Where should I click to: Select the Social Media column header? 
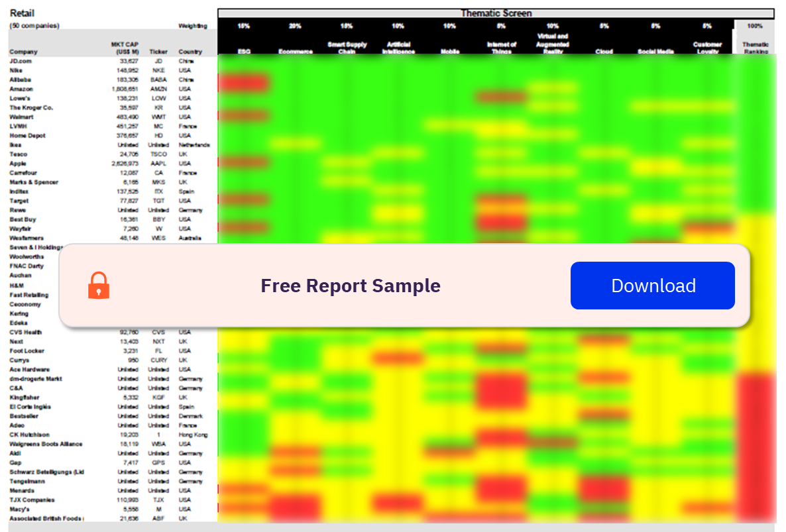click(655, 51)
